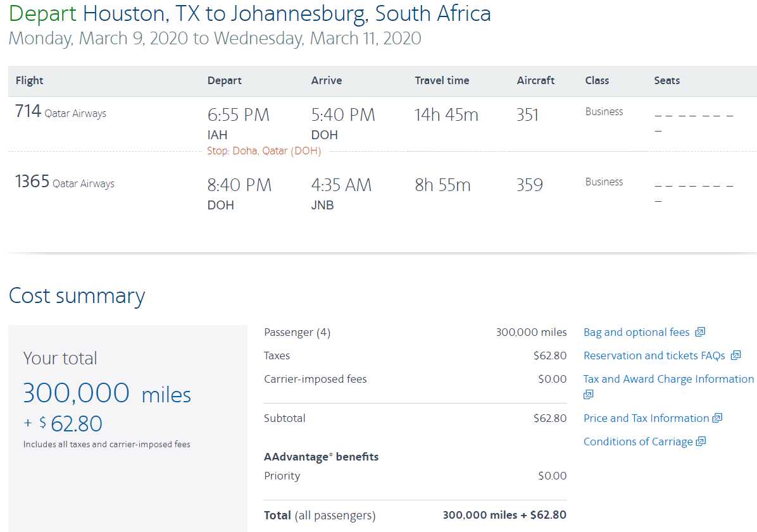Viewport: 757px width, 532px height.
Task: Click external-link icon beside Bag and optional fees
Action: [700, 332]
